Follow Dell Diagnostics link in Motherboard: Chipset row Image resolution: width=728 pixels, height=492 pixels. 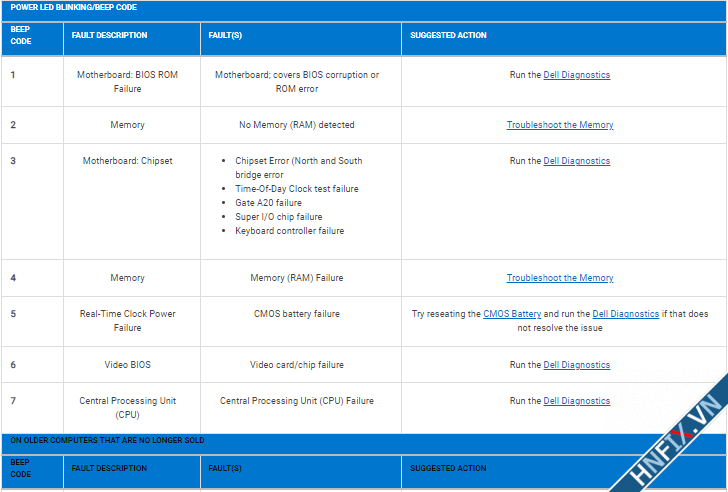[x=576, y=161]
